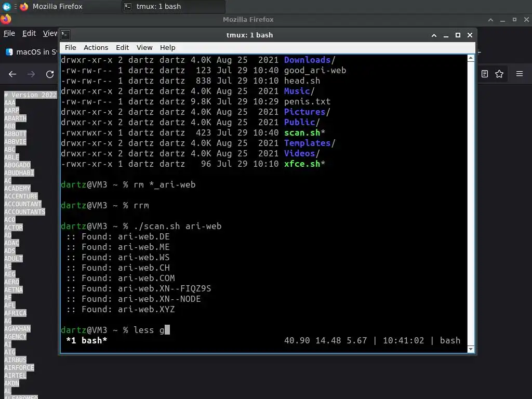Reload the page in Firefox

[50, 74]
